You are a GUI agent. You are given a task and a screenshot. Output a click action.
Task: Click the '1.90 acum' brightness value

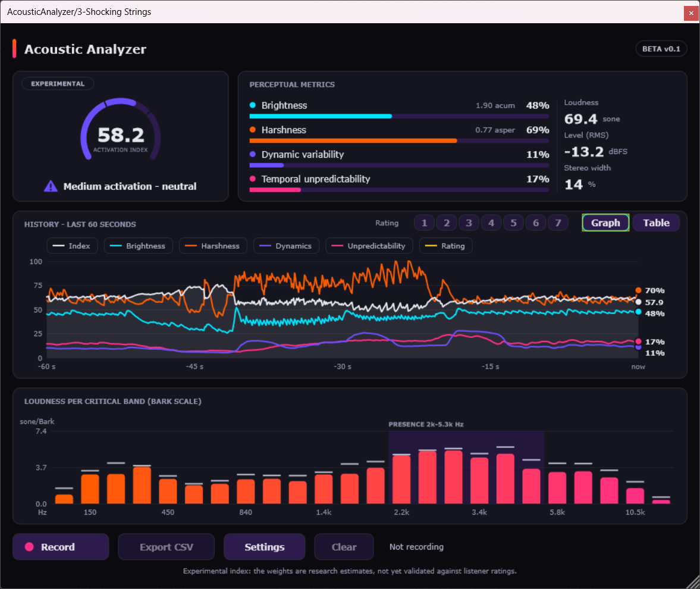click(x=495, y=105)
